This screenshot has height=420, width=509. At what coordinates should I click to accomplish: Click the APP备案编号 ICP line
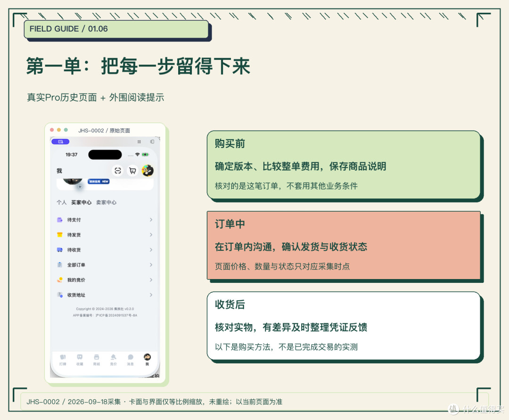tap(105, 315)
